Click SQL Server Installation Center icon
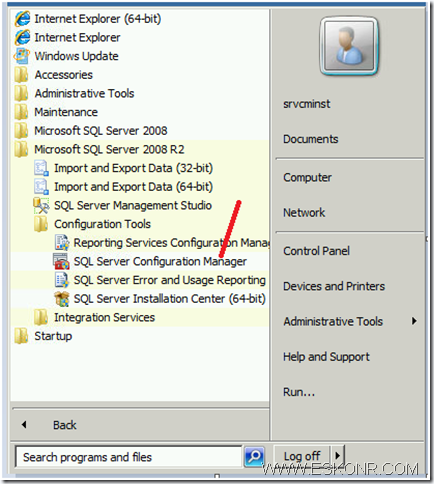Screen dimensions: 434x484 coord(62,299)
